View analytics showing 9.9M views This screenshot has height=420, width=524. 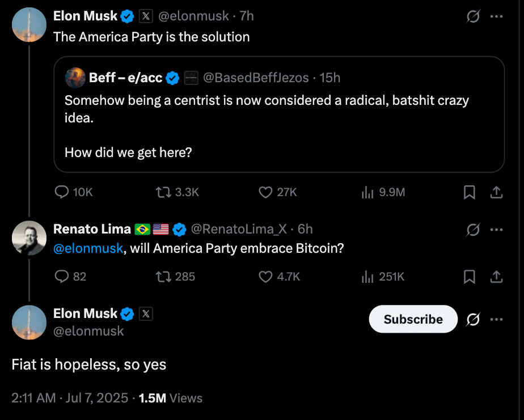[367, 193]
